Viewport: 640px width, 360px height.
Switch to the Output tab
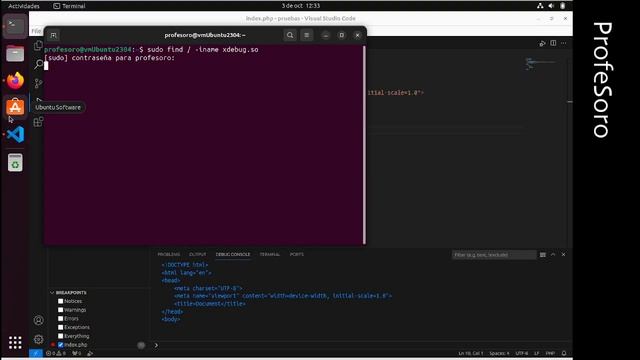pos(198,255)
